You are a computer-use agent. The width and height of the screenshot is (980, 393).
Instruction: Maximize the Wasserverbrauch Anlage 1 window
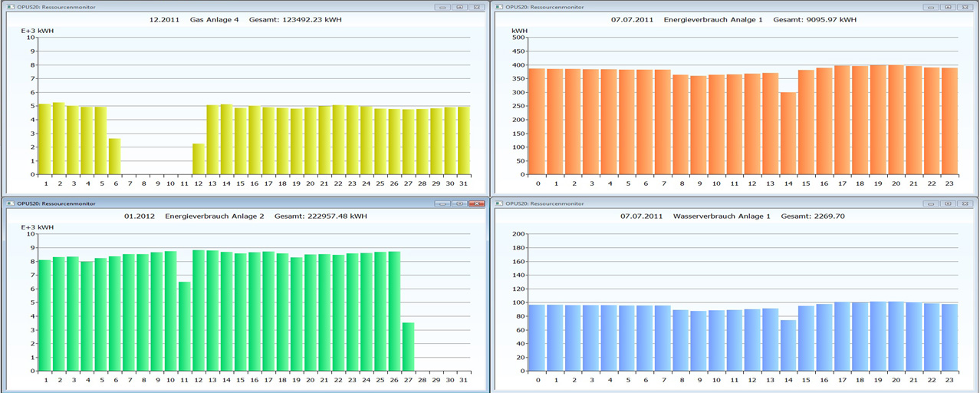tap(948, 203)
